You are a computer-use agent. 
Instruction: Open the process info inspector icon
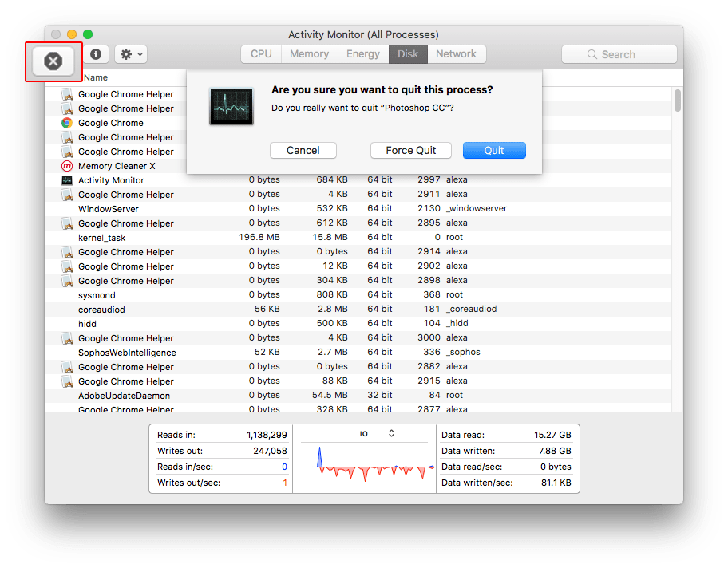pyautogui.click(x=96, y=54)
